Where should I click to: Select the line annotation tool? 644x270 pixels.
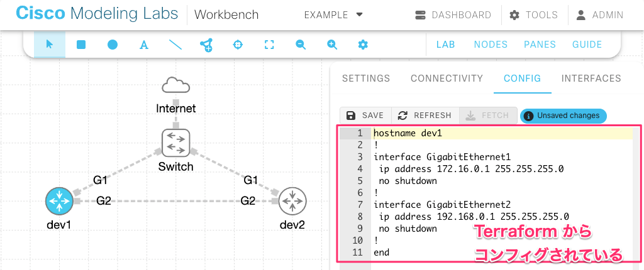(175, 45)
